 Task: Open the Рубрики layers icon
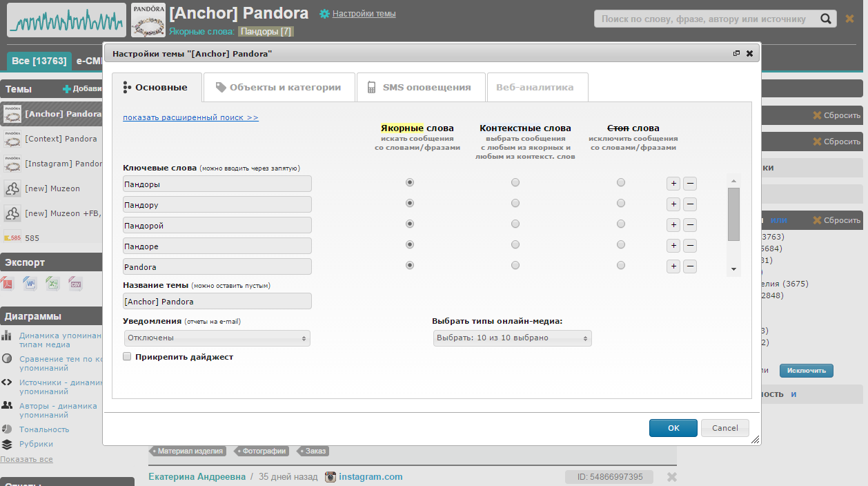tap(6, 444)
